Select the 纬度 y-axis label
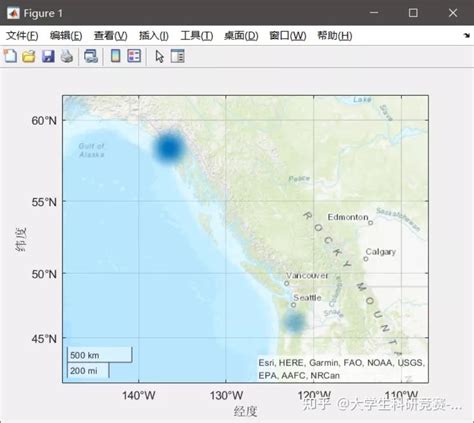The width and height of the screenshot is (474, 423). click(x=21, y=239)
